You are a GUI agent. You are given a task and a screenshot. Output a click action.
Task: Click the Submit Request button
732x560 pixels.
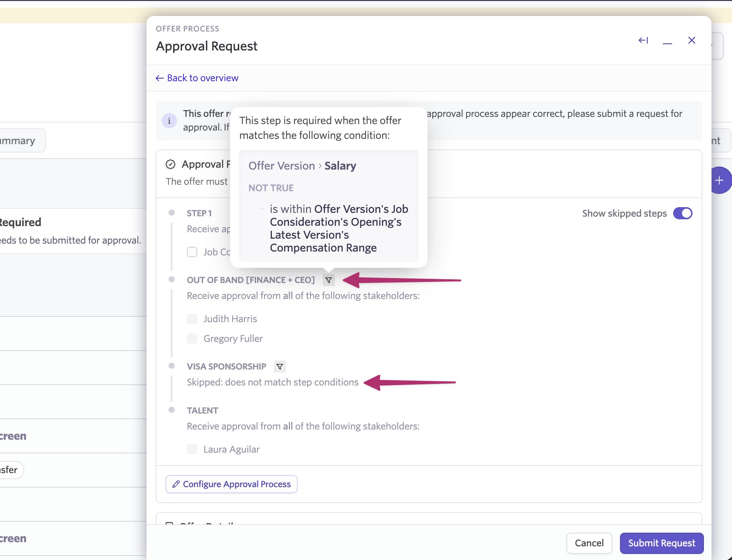pyautogui.click(x=661, y=543)
